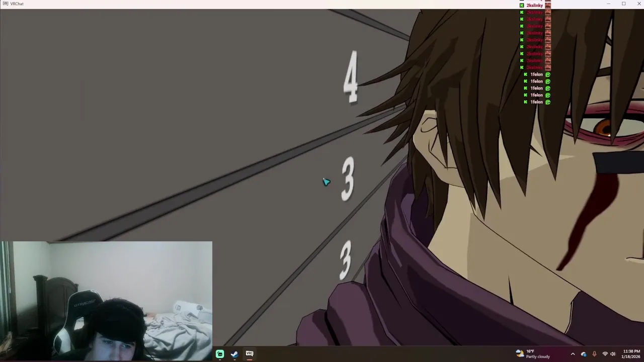Open the green Kick app in taskbar

[x=220, y=354]
